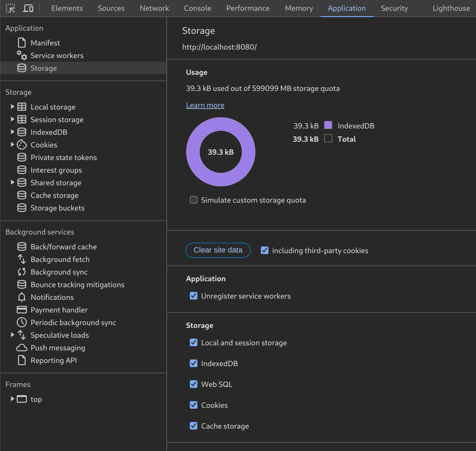This screenshot has height=451, width=476.
Task: Expand the top frame arrow
Action: [x=12, y=399]
